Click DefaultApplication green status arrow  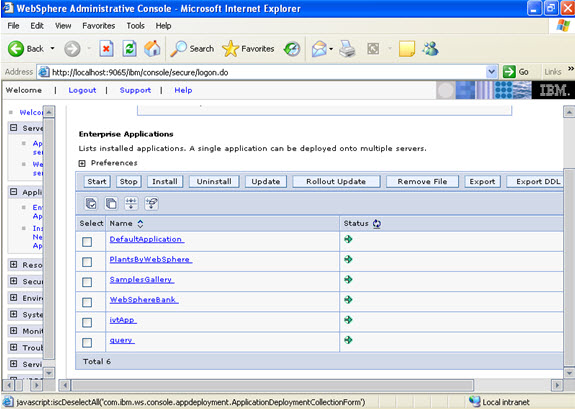click(x=348, y=239)
